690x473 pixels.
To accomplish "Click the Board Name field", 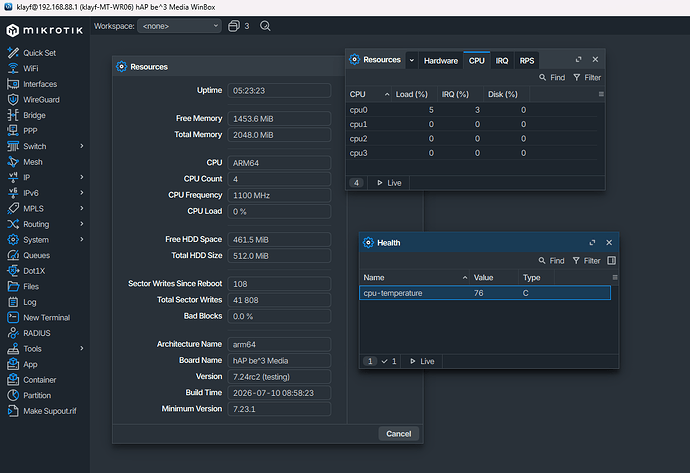I will point(279,361).
